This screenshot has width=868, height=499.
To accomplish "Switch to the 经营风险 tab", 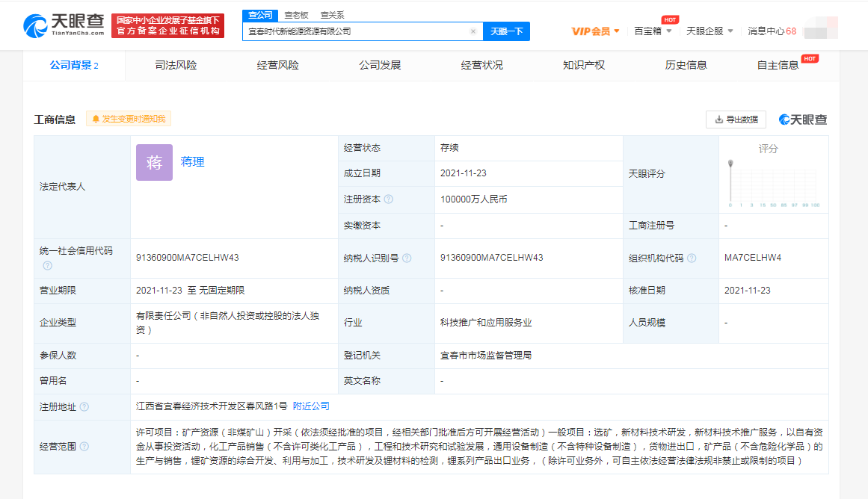I will click(278, 65).
